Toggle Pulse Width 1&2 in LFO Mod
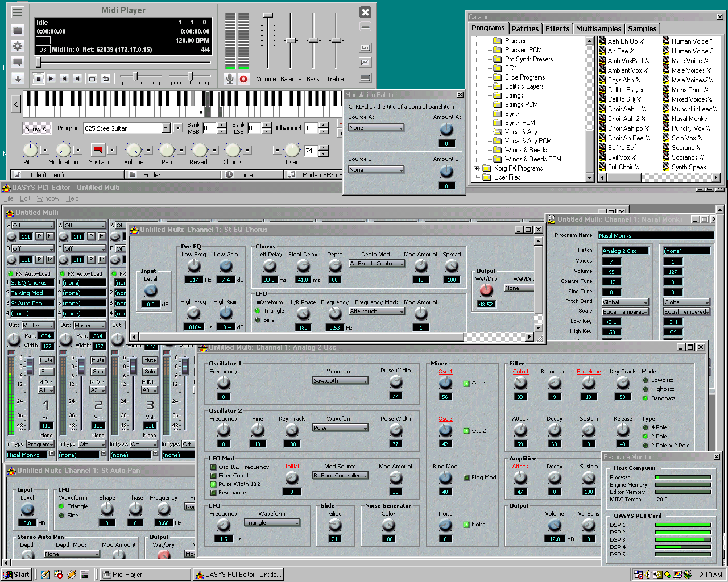Viewport: 728px width, 582px height. point(213,484)
